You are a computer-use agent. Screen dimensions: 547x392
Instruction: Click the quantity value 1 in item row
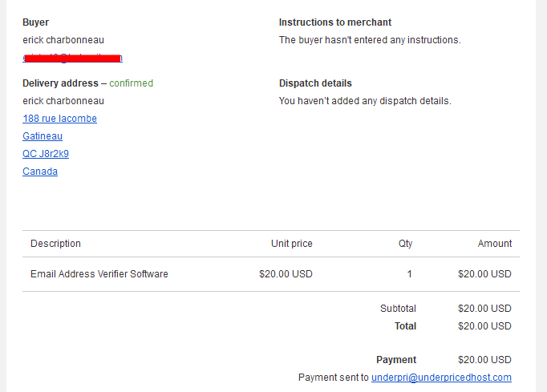pos(410,274)
